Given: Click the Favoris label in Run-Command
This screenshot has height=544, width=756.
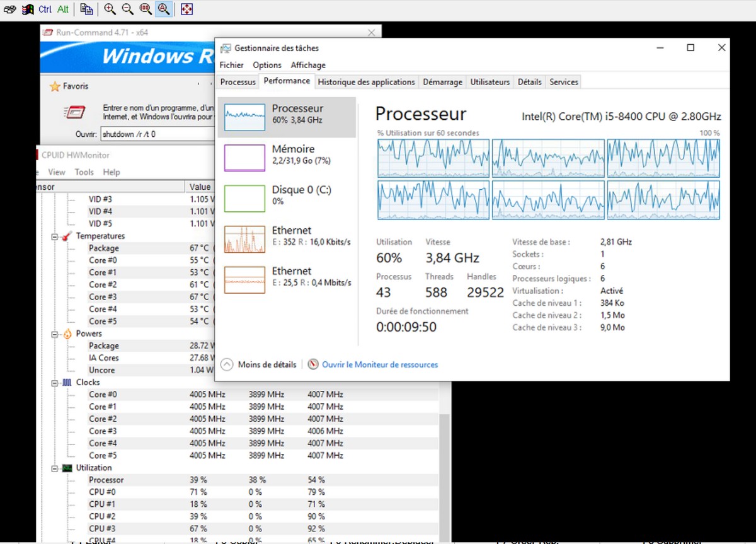Looking at the screenshot, I should point(76,86).
